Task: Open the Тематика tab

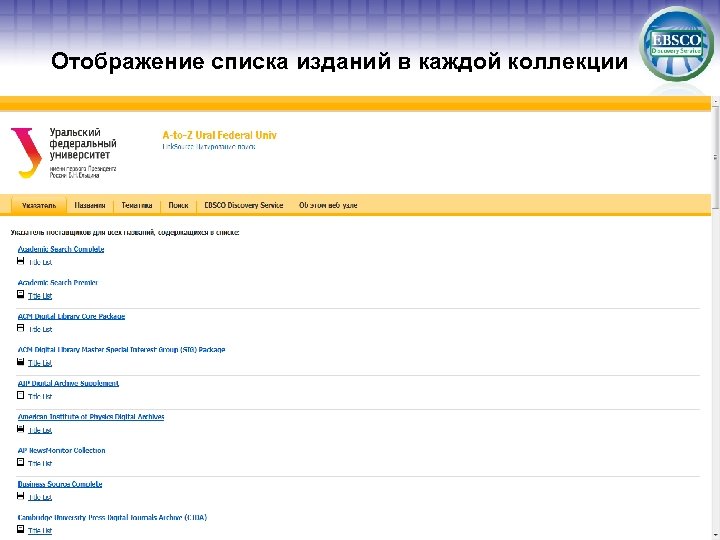Action: pos(137,205)
